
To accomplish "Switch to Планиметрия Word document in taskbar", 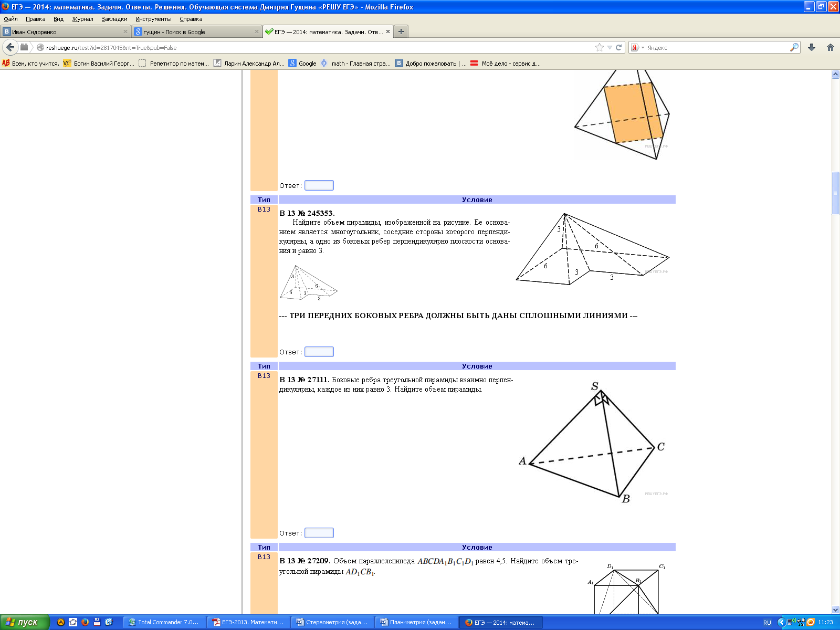I will pos(416,622).
